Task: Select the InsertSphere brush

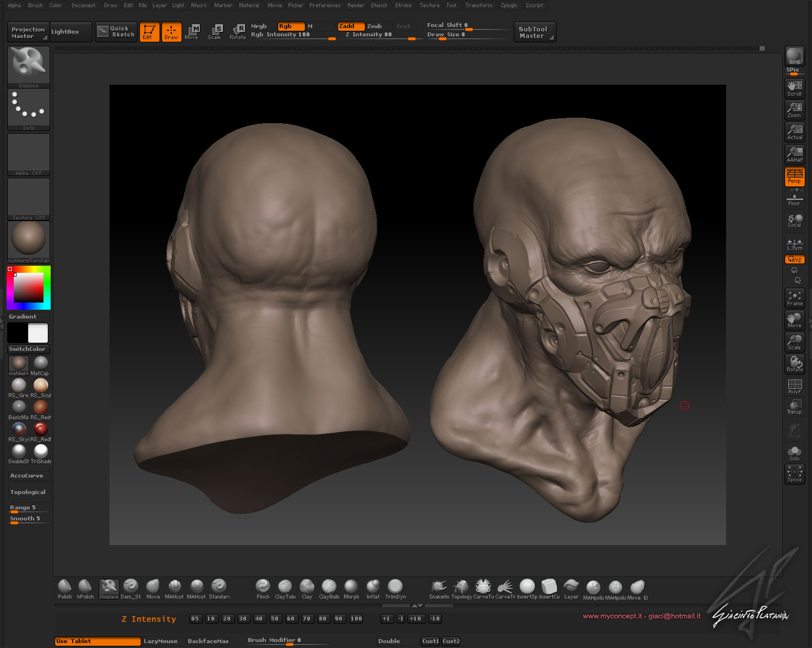Action: pyautogui.click(x=527, y=589)
